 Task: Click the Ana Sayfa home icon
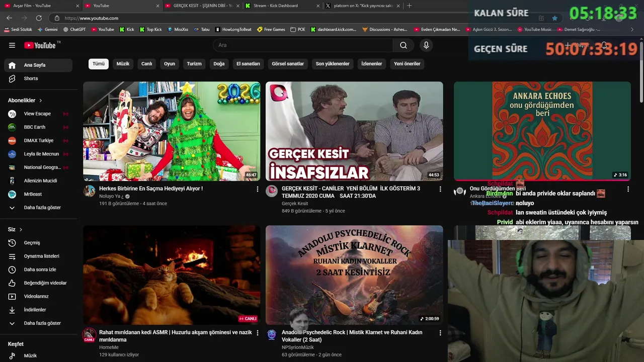12,65
